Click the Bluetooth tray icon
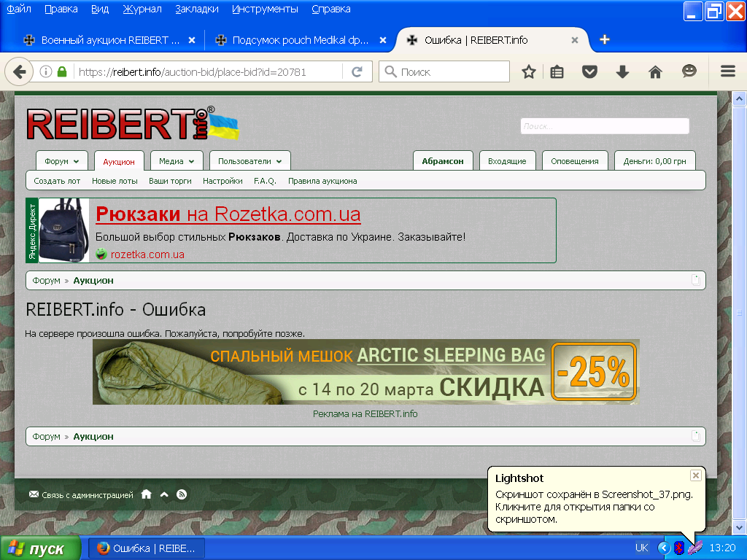Image resolution: width=747 pixels, height=560 pixels. [x=679, y=548]
